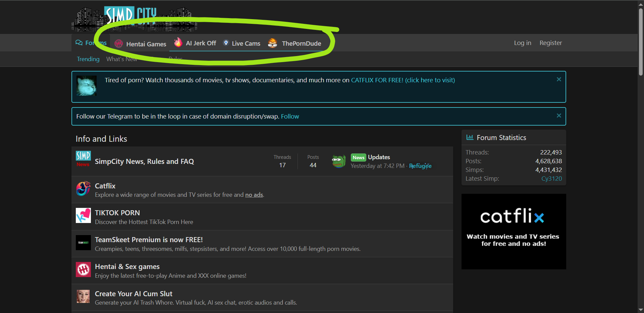Click the red icon beside Hentai & Sex games
This screenshot has width=644, height=313.
(x=83, y=269)
